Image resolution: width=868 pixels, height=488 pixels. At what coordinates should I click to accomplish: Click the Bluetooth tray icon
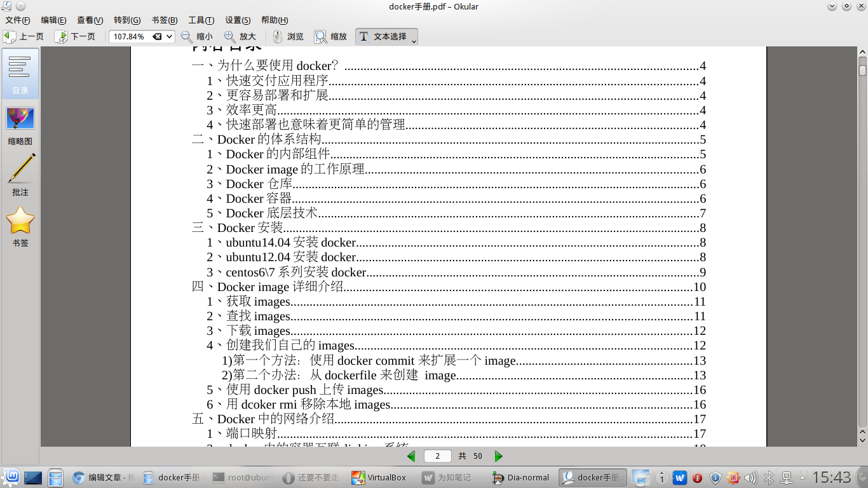tap(768, 478)
